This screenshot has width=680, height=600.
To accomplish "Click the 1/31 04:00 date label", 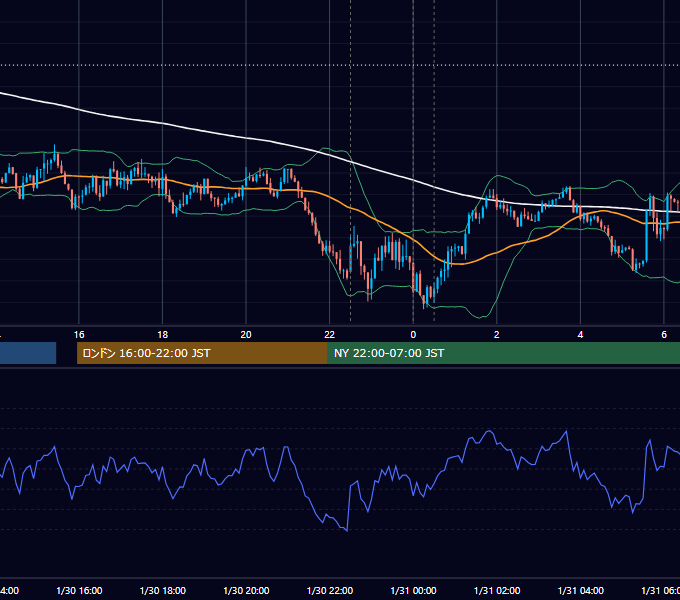I will (x=581, y=591).
